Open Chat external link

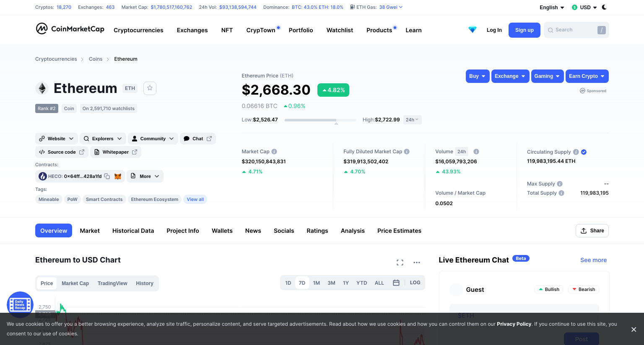point(198,139)
